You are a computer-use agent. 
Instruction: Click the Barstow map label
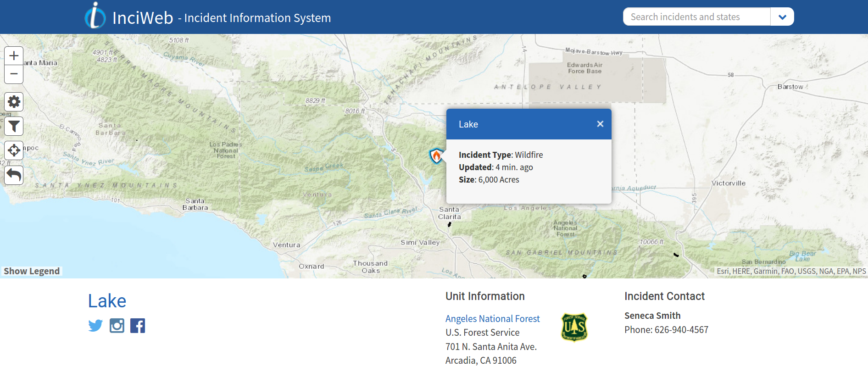[790, 87]
